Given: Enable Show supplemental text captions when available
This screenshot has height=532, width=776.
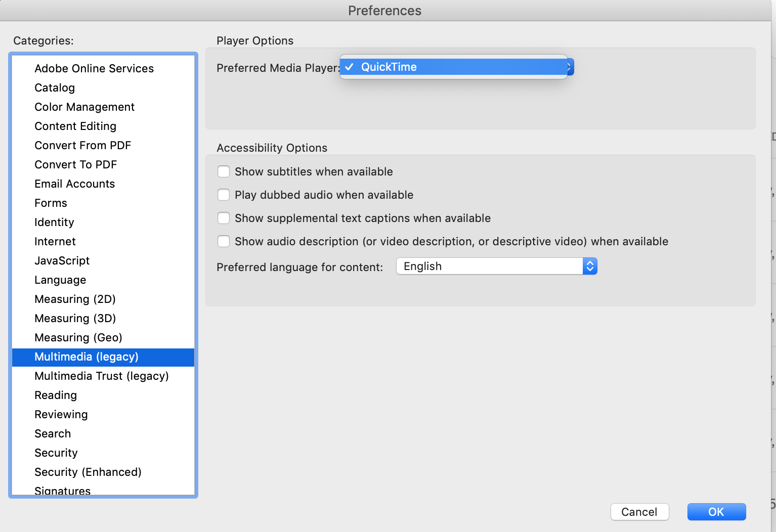Looking at the screenshot, I should pos(224,218).
